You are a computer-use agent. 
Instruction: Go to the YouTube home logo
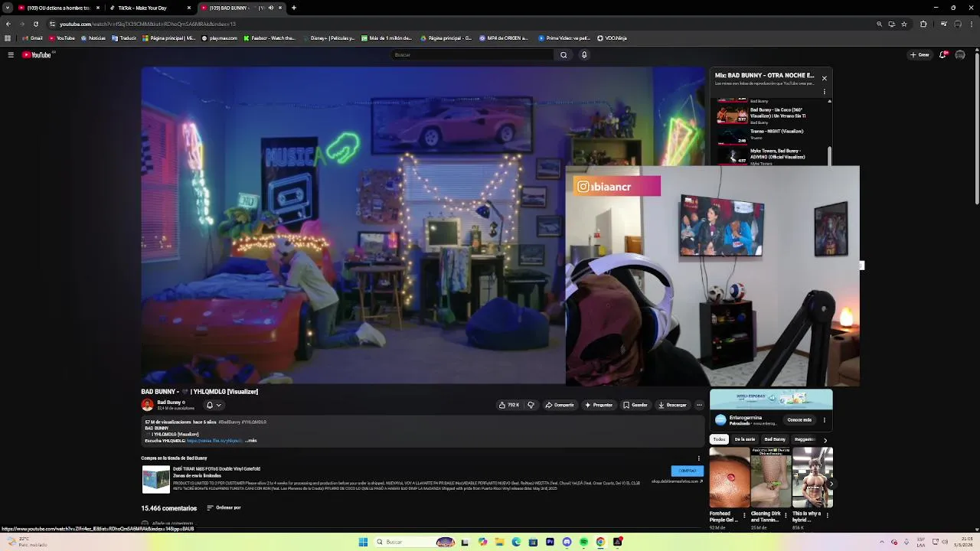[37, 55]
